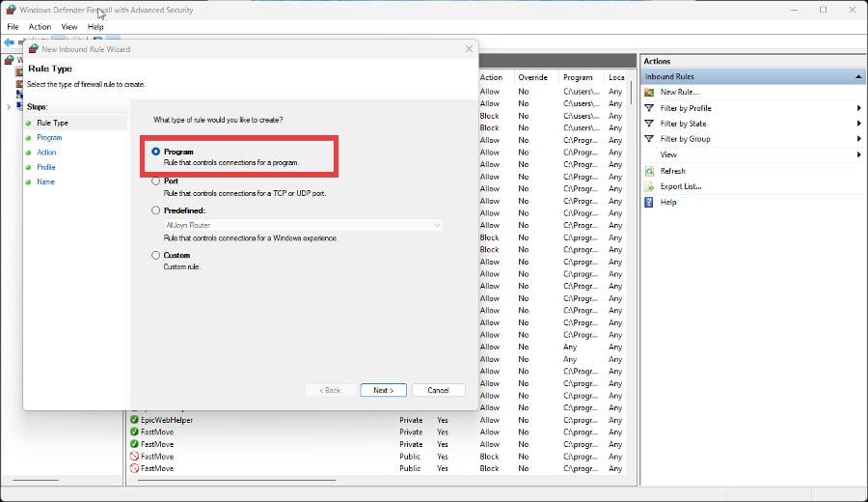The width and height of the screenshot is (868, 502).
Task: Open the AllJoyn Router predefined dropdown
Action: (x=303, y=225)
